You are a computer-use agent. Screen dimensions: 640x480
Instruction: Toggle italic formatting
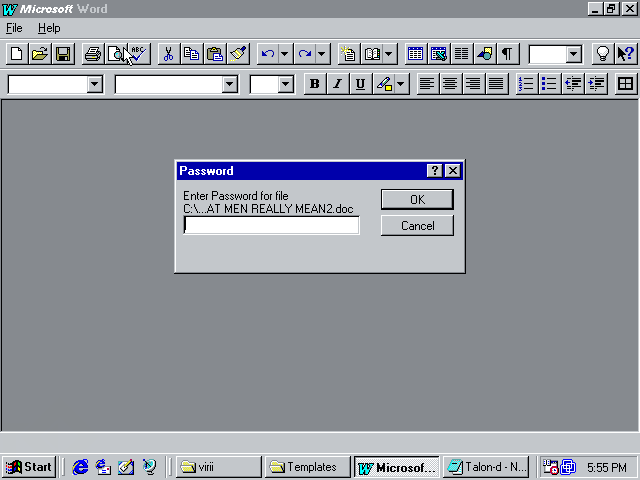(338, 84)
